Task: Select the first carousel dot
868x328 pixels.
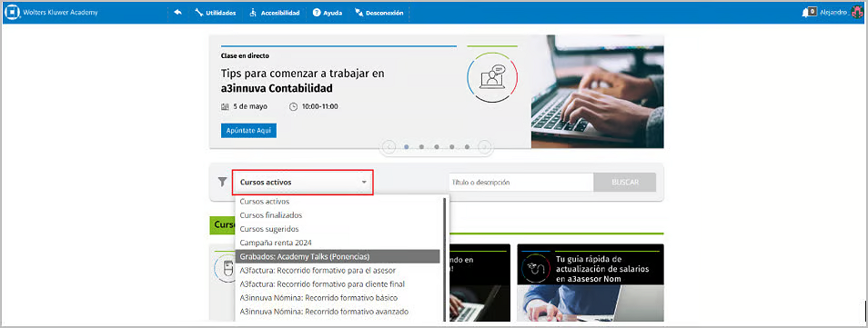Action: pos(407,147)
